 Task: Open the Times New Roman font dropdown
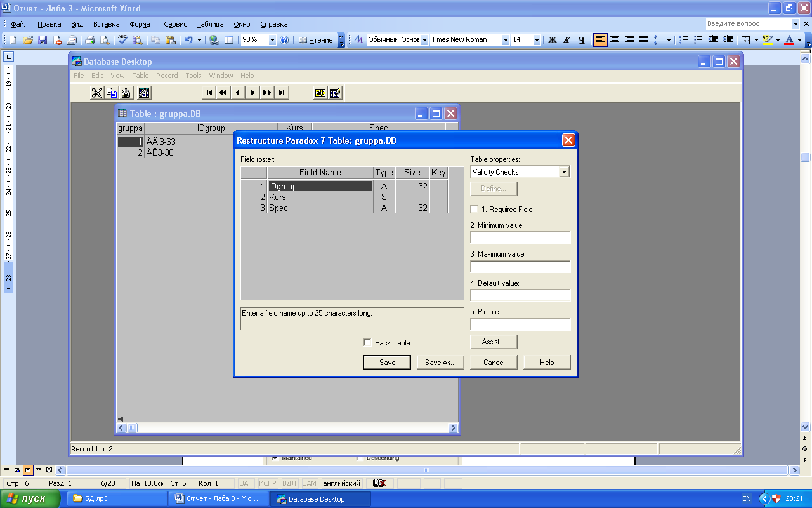pos(506,40)
